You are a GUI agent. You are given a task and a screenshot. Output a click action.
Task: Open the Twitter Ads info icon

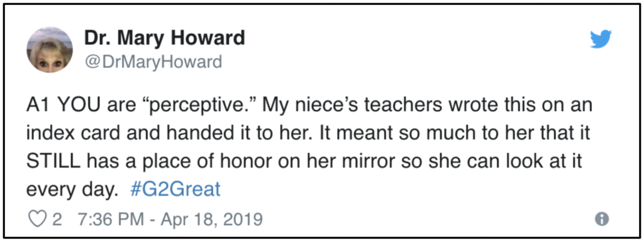[x=602, y=219]
